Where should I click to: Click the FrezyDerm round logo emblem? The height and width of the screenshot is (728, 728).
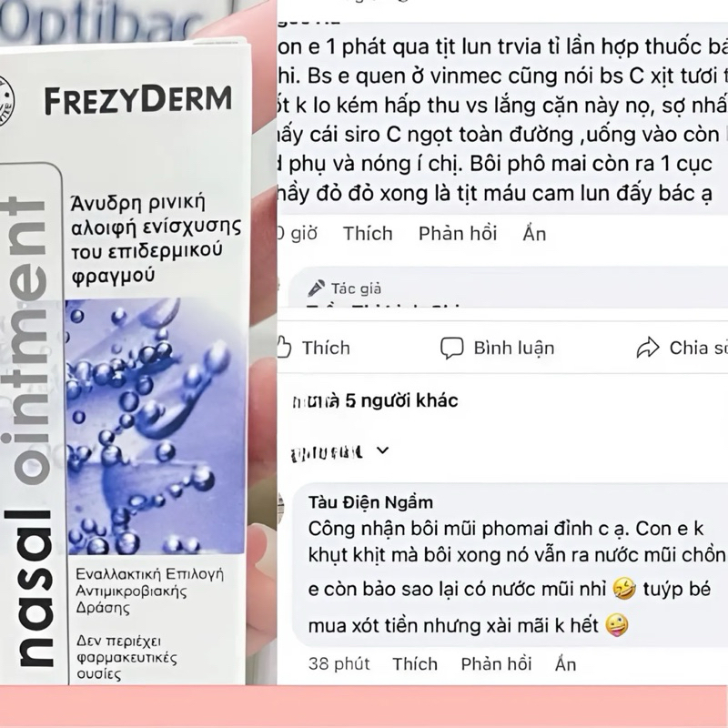tap(6, 100)
